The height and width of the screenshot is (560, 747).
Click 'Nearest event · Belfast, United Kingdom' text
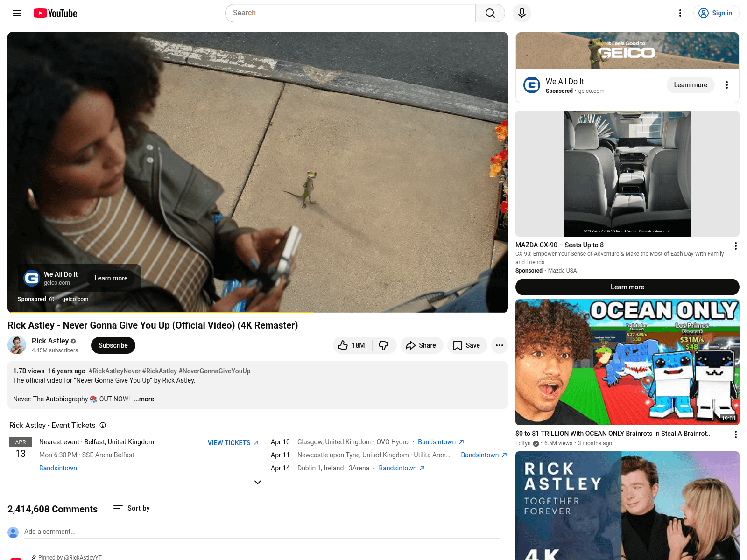pos(97,442)
